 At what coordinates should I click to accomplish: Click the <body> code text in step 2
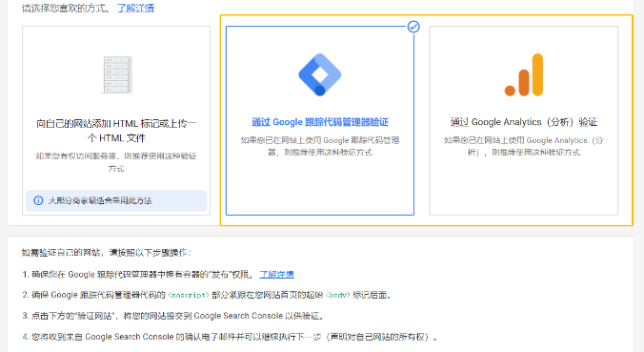click(337, 296)
